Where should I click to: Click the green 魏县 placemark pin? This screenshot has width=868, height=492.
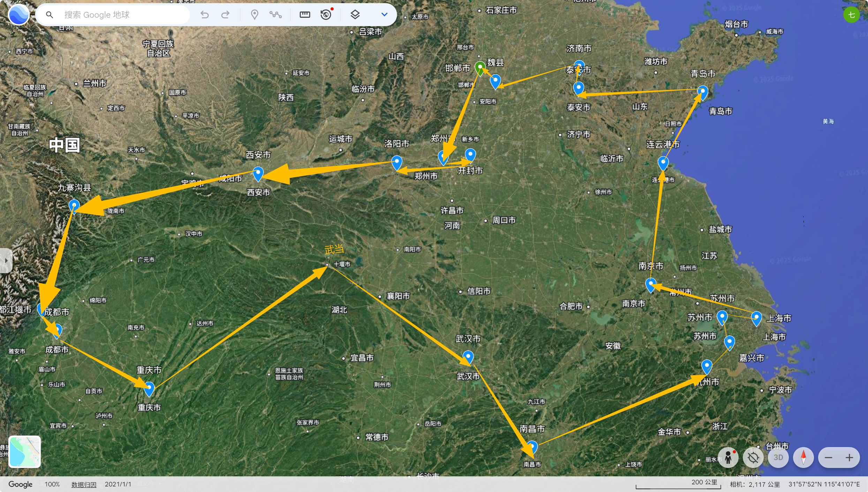tap(480, 68)
